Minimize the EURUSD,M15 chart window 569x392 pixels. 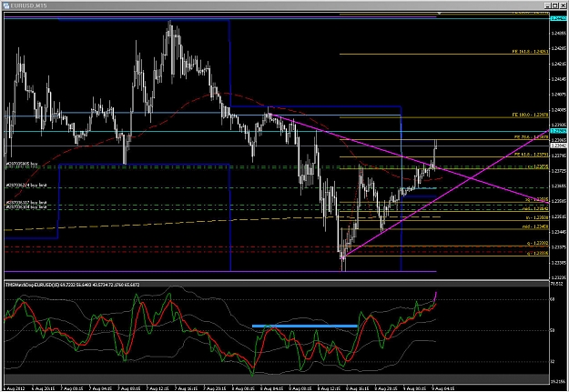(x=547, y=5)
